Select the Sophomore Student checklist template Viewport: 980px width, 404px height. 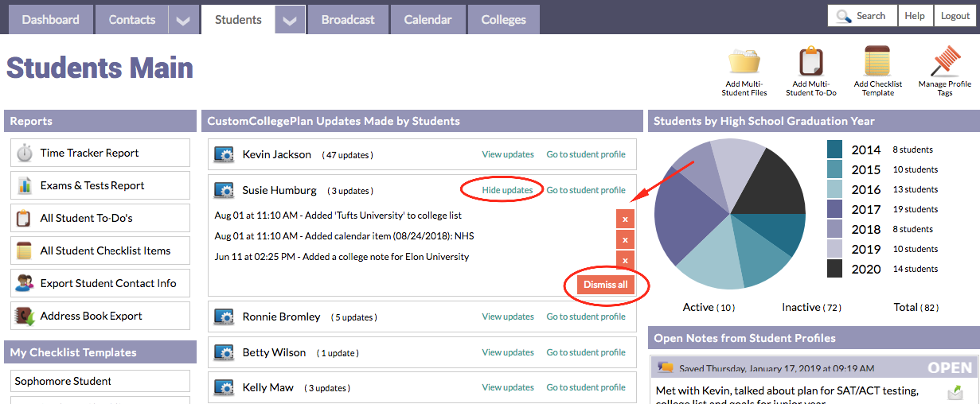pyautogui.click(x=100, y=381)
